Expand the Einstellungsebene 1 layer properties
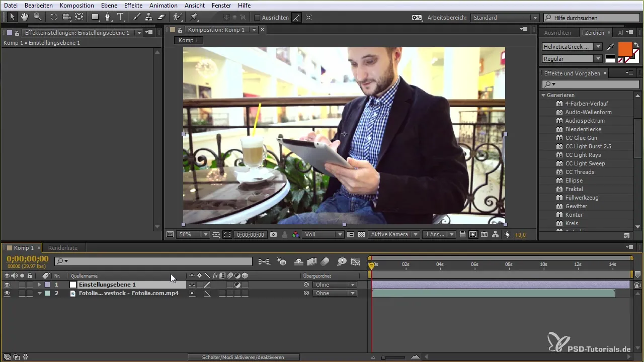Image resolution: width=644 pixels, height=362 pixels. 39,285
